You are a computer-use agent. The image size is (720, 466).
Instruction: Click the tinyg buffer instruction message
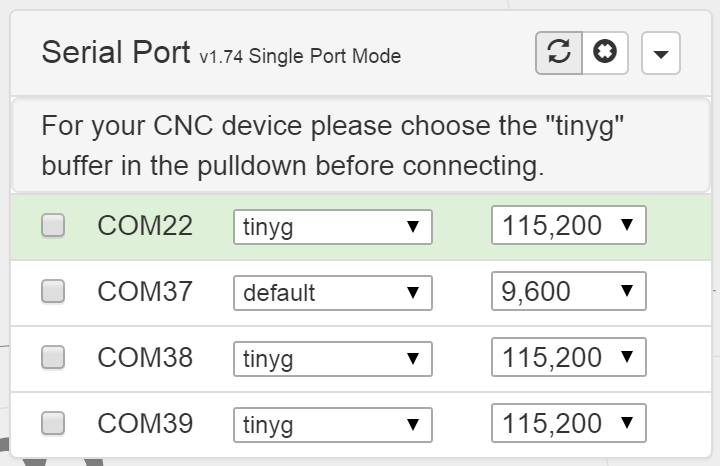point(341,146)
